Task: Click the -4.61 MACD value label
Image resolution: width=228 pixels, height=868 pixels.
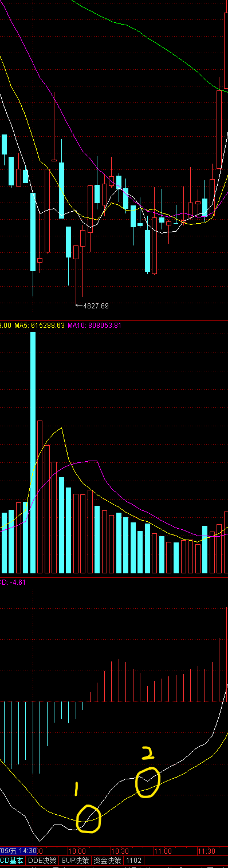Action: click(18, 582)
